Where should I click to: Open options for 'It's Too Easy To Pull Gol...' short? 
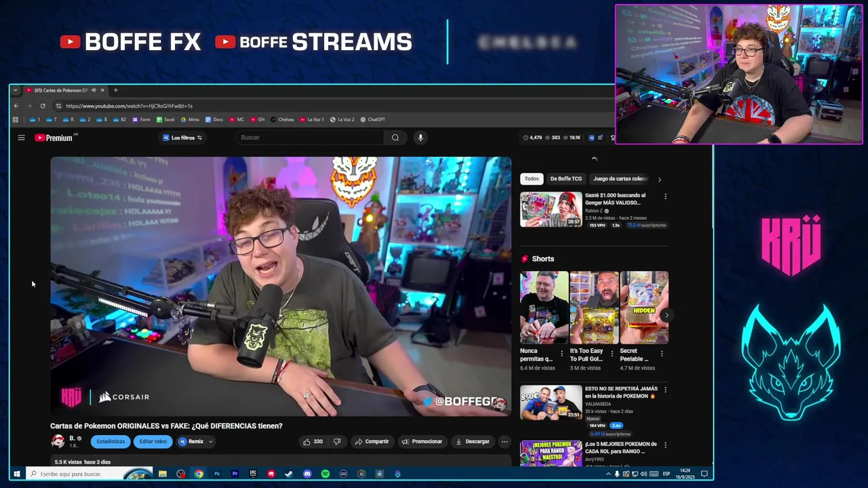click(612, 354)
